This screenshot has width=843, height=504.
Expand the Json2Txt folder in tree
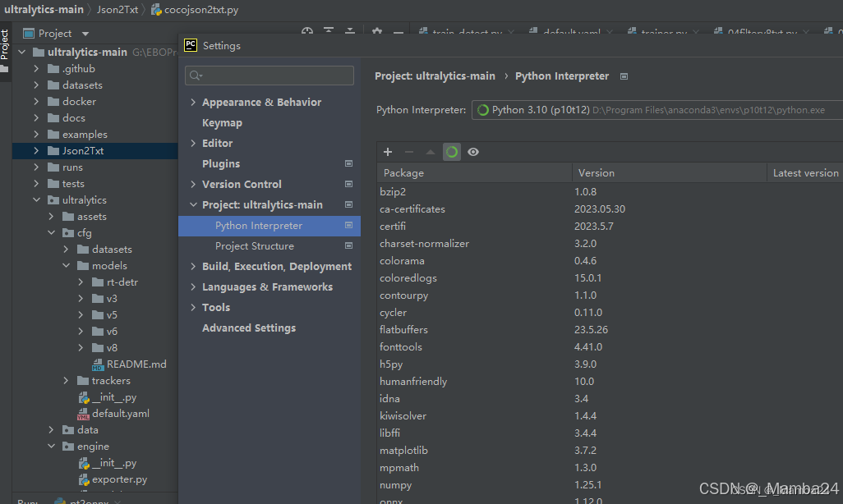point(36,151)
